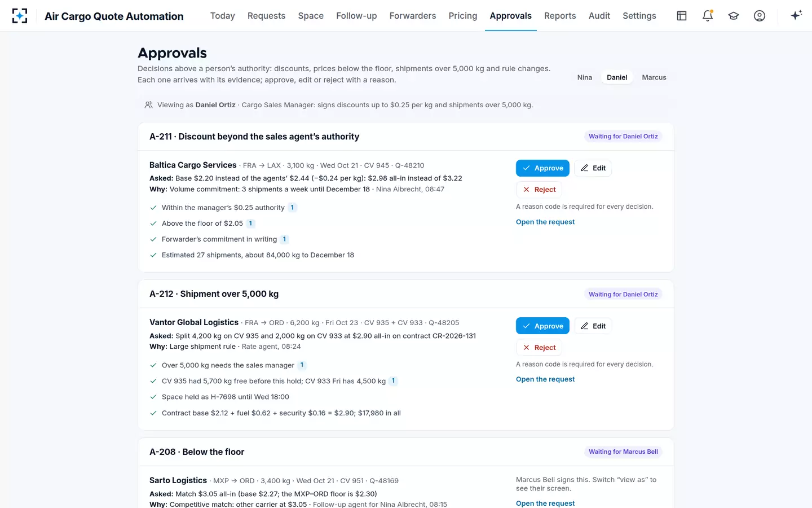Click evidence badge beside floor of $2.05
This screenshot has height=508, width=812.
(x=250, y=224)
